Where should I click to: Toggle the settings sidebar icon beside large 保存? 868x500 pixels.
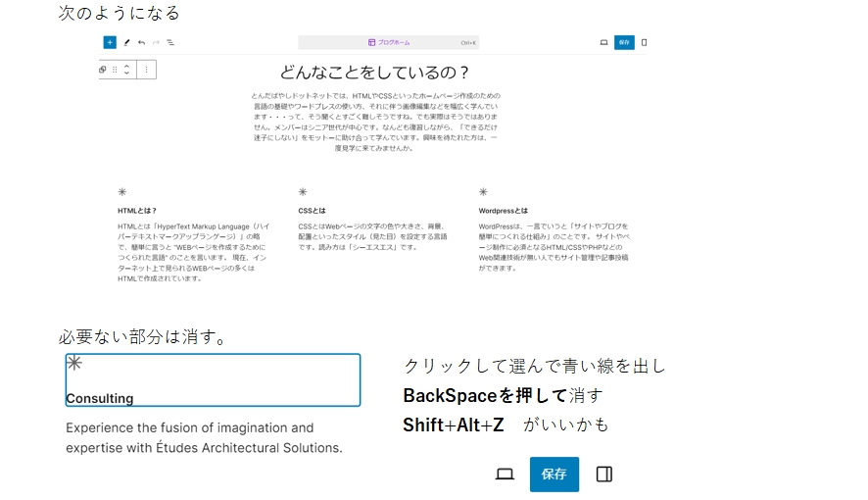[604, 475]
